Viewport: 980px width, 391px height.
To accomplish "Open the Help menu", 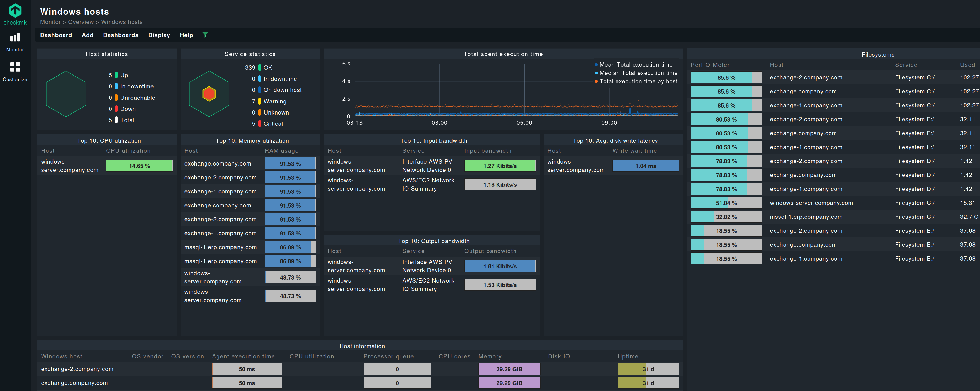I will coord(186,35).
